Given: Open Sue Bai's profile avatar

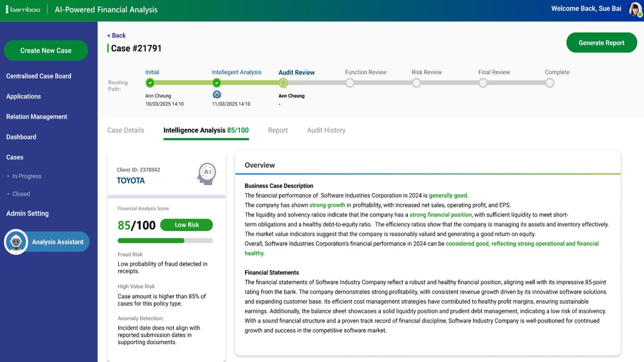Looking at the screenshot, I should (635, 10).
